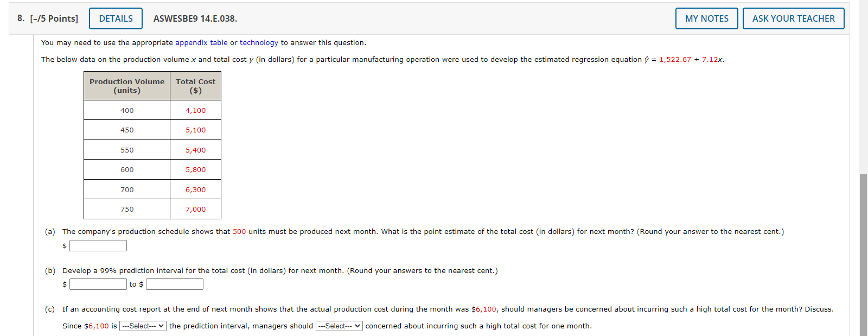
Task: Click inside the part (a) dollar answer box
Action: [x=98, y=245]
